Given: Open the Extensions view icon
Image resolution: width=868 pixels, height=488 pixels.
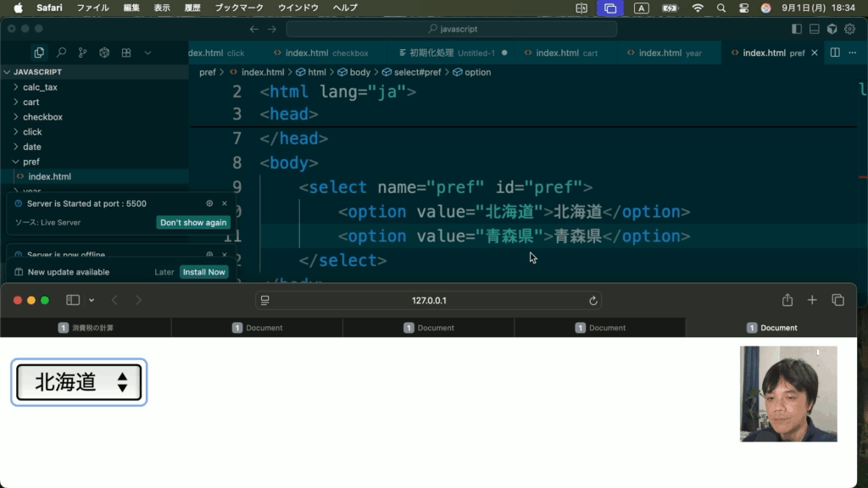Looking at the screenshot, I should 126,53.
